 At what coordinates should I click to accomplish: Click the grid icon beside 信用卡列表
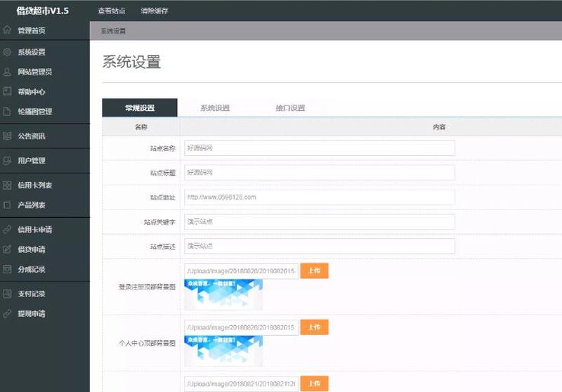(7, 185)
